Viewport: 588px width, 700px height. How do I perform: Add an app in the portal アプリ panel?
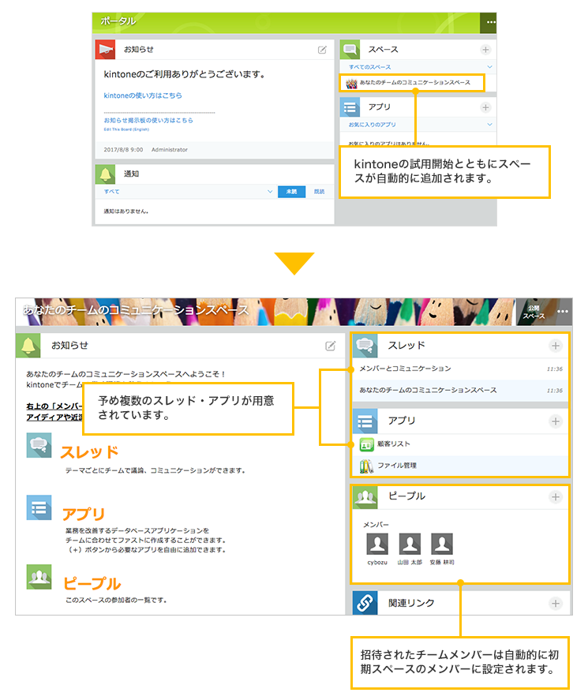coord(485,107)
